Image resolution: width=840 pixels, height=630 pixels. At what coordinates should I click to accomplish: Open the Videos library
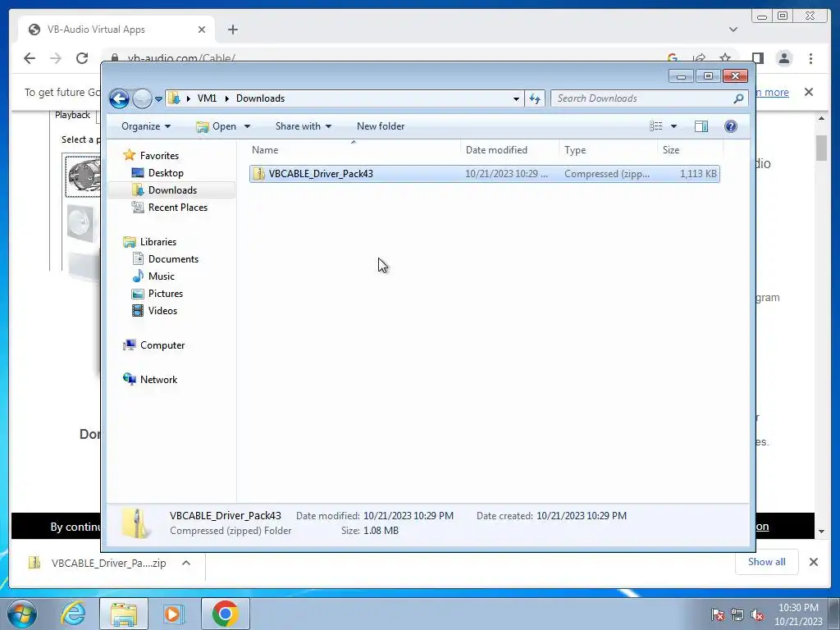click(x=162, y=311)
